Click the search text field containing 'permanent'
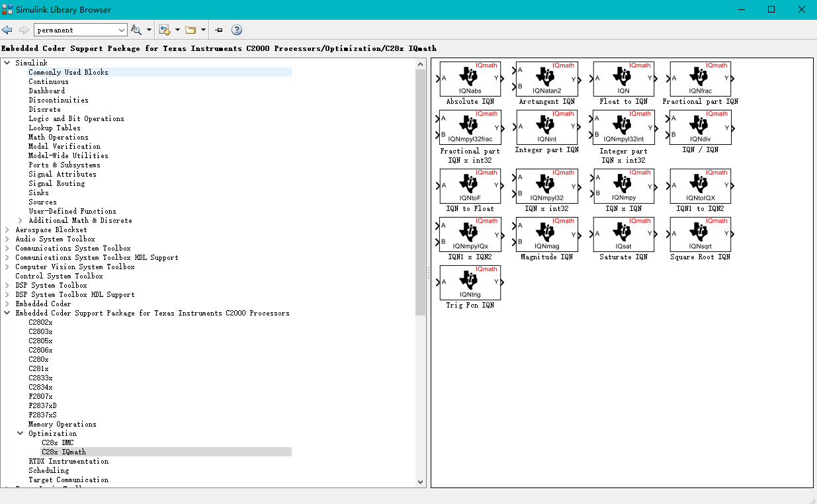The width and height of the screenshot is (817, 504). tap(75, 30)
